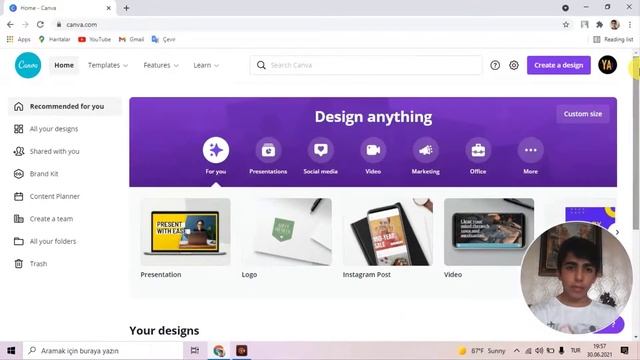The image size is (640, 360).
Task: Open the Windows Start menu
Action: (11, 351)
